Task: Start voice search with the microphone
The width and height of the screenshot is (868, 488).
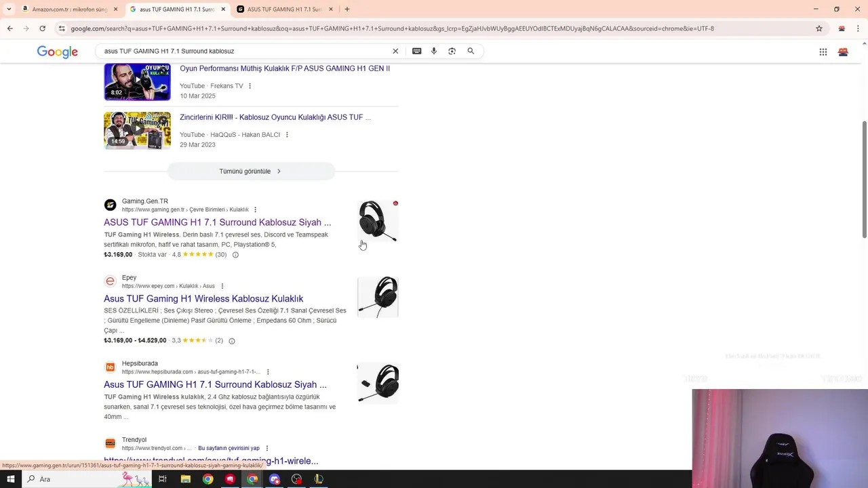Action: [x=434, y=51]
